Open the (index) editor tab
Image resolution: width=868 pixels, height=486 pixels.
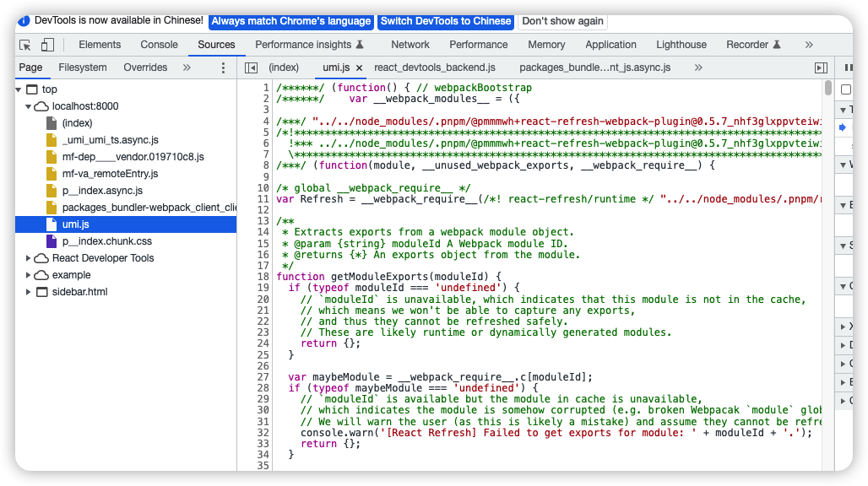click(x=284, y=67)
